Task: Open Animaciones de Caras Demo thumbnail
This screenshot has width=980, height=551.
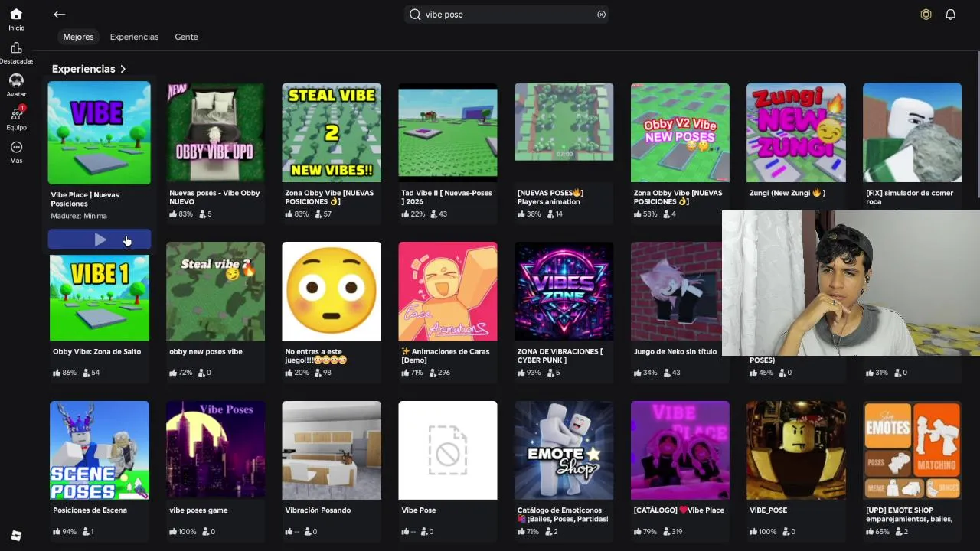Action: pos(448,292)
